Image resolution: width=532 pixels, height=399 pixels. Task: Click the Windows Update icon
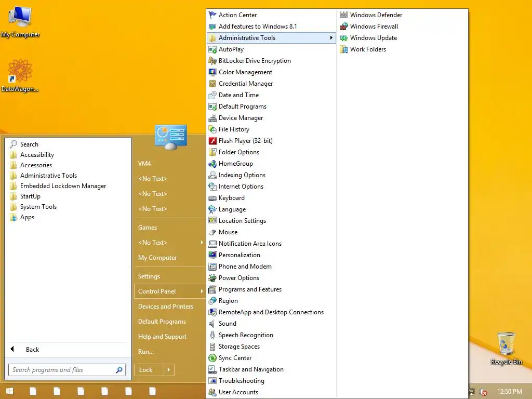click(x=344, y=38)
